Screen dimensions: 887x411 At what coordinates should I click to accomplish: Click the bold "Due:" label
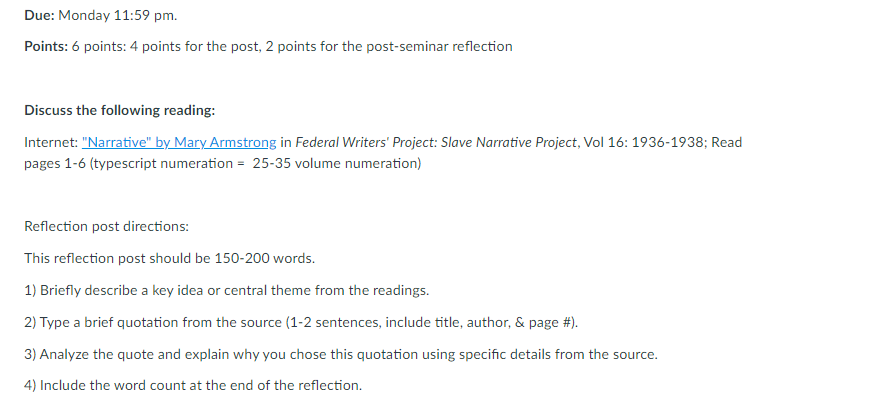point(40,15)
